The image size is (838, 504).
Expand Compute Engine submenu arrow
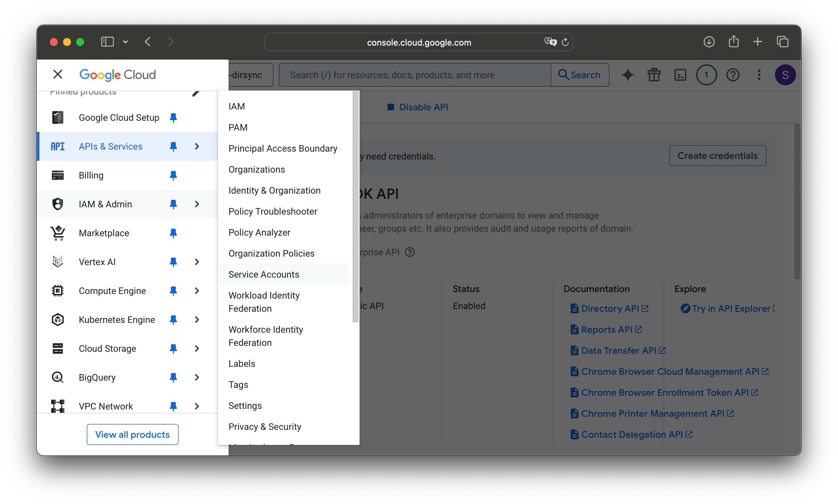click(x=197, y=291)
